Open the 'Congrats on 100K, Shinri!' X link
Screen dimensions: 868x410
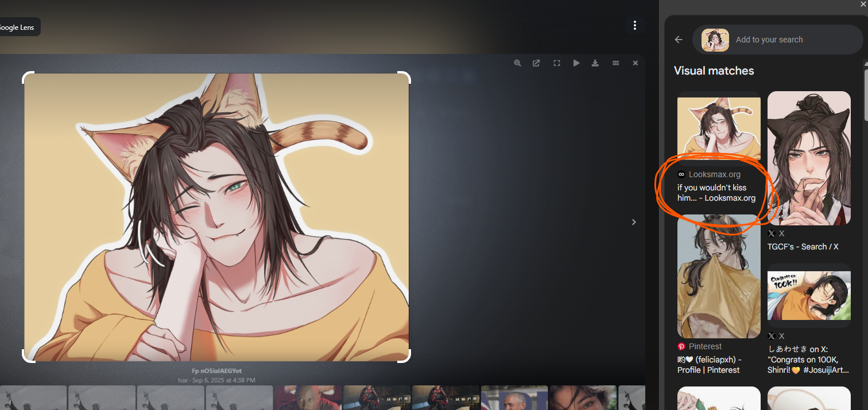(808, 360)
